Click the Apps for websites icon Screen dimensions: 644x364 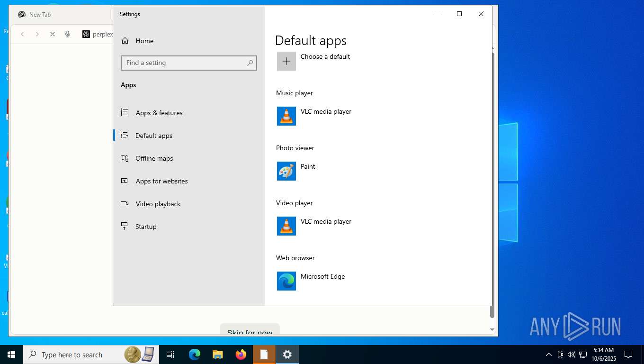125,181
